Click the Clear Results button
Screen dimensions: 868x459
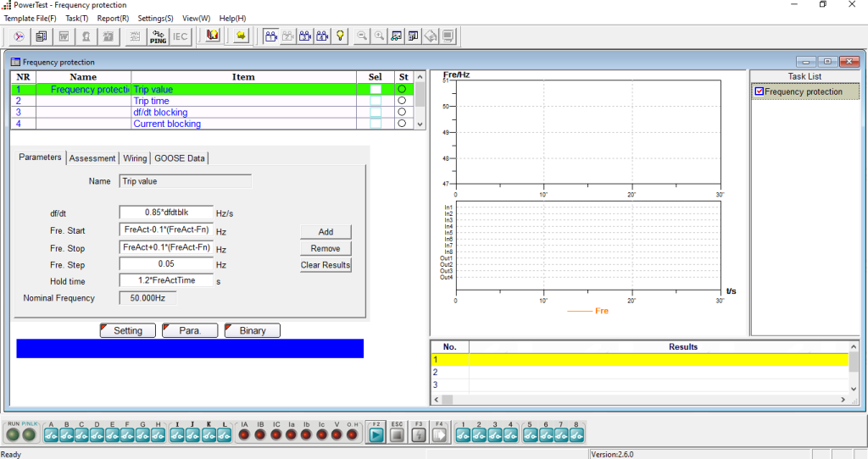click(325, 265)
